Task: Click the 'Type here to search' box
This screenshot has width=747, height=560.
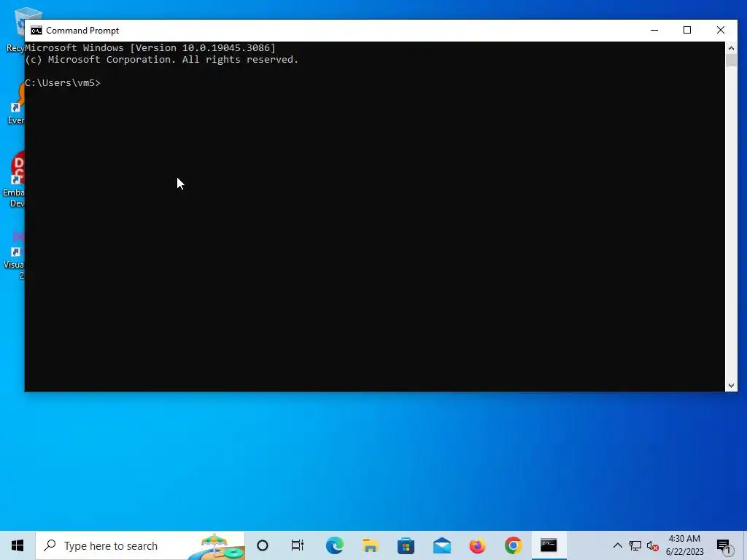Action: click(140, 545)
